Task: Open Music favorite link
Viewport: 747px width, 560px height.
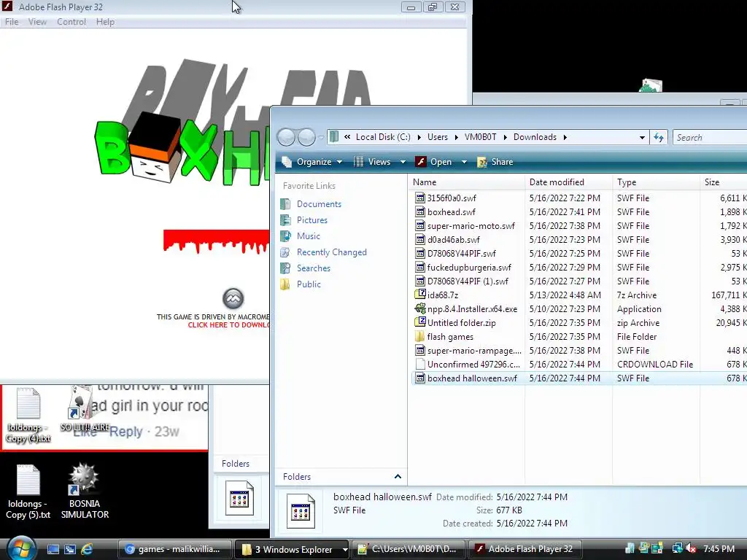Action: coord(309,236)
